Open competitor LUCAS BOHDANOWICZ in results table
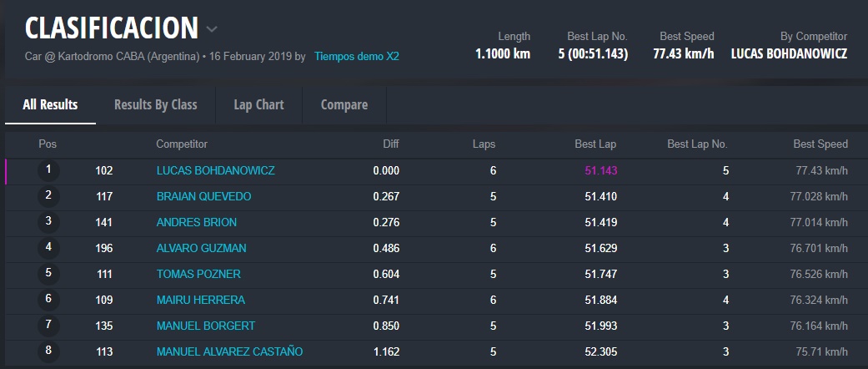This screenshot has height=369, width=868. tap(215, 170)
